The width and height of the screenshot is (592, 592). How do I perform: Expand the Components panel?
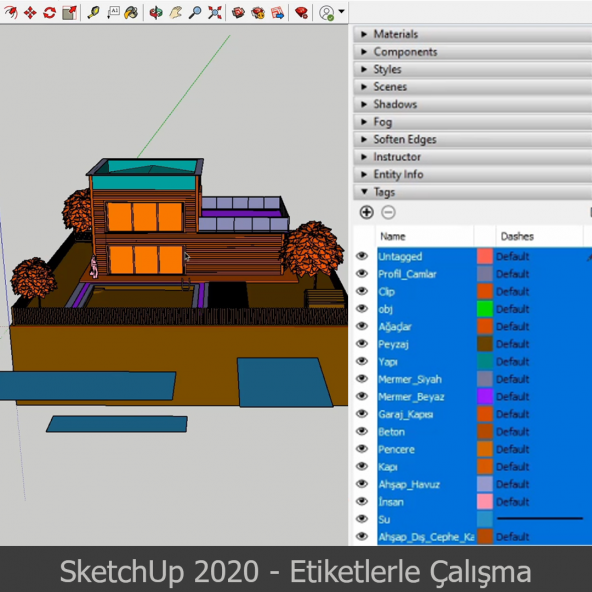coord(473,52)
